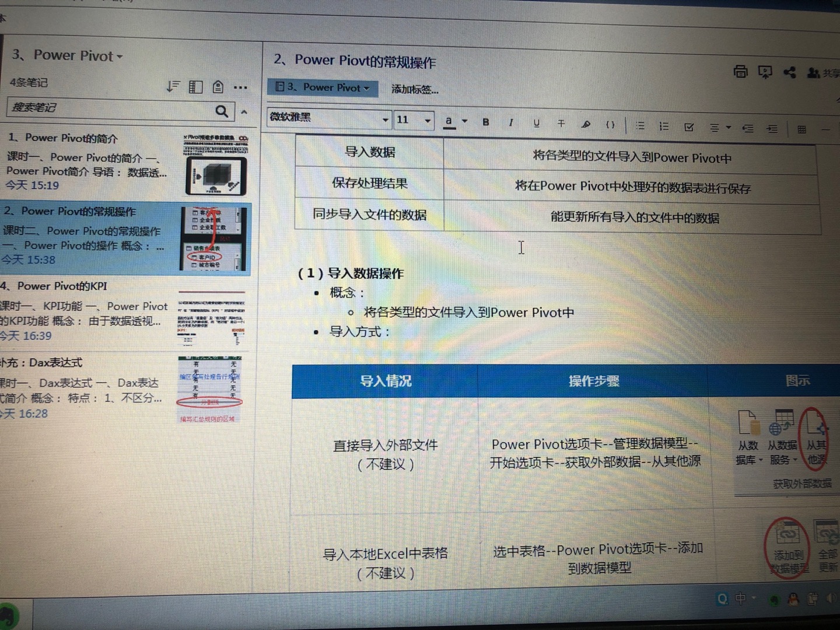
Task: Insert a checkbox to-do item
Action: (x=689, y=127)
